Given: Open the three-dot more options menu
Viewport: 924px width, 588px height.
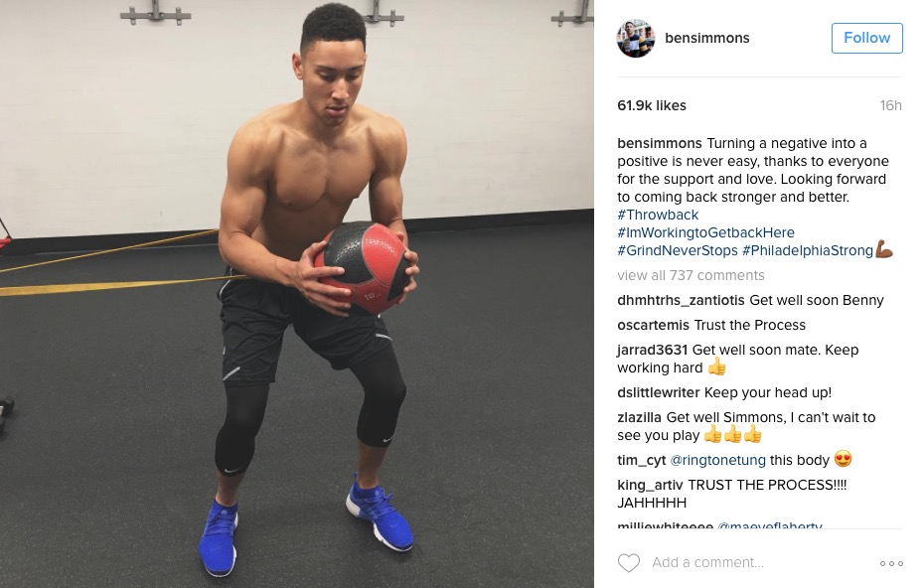Looking at the screenshot, I should tap(891, 563).
